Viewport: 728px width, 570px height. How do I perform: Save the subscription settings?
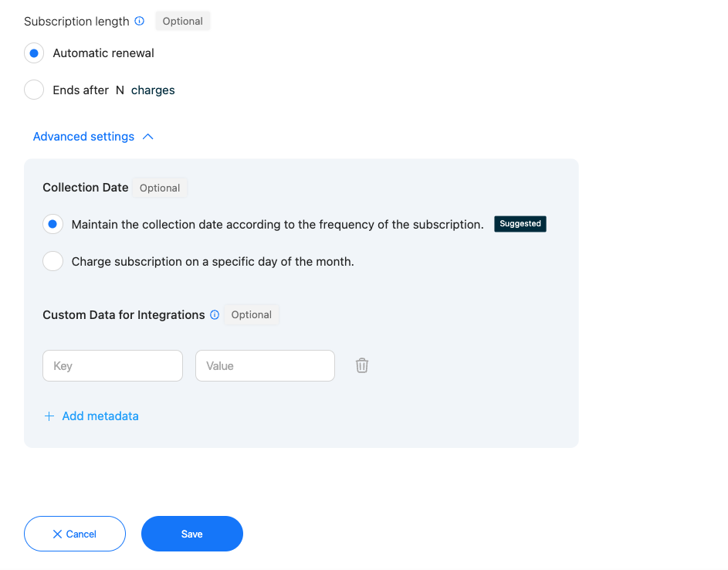[x=191, y=534]
